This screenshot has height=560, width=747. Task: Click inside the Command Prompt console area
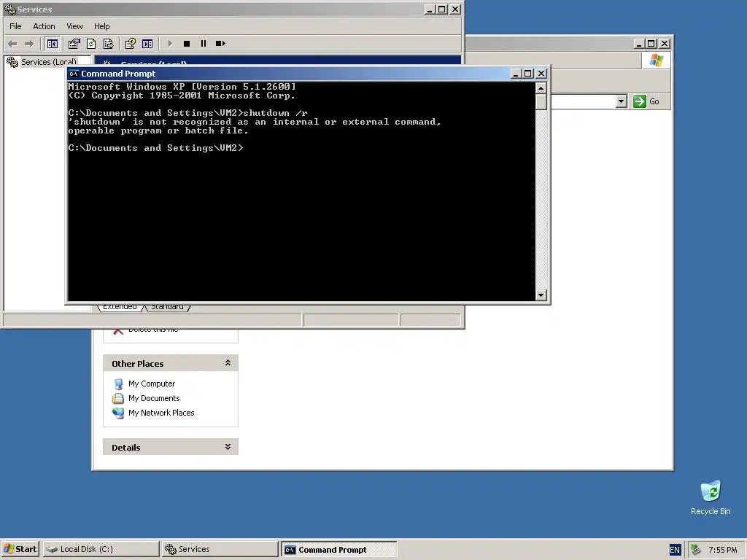pos(301,192)
